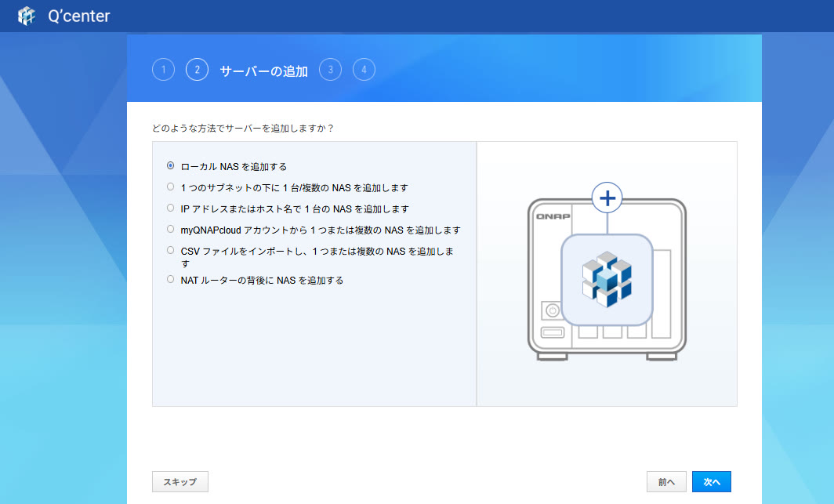Click the 前へ button to go back
The image size is (834, 504).
click(x=666, y=482)
